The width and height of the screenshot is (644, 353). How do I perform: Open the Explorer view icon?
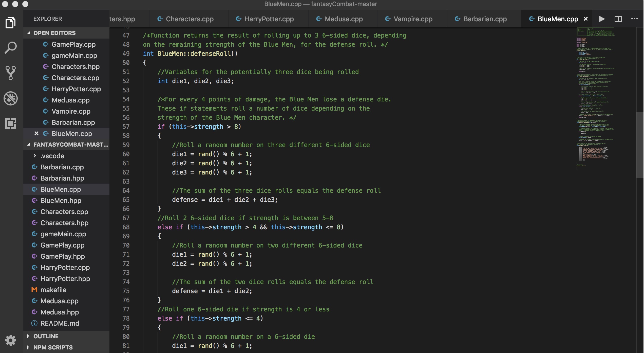point(10,23)
